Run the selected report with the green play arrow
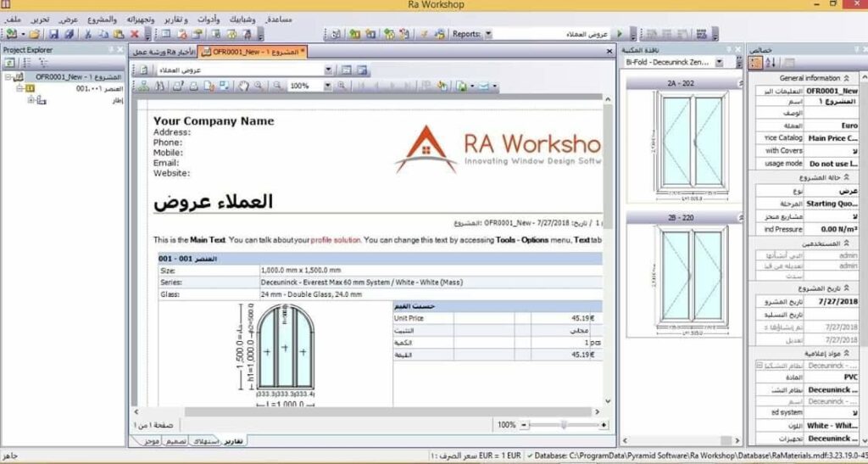Viewport: 868px width, 464px height. [620, 34]
